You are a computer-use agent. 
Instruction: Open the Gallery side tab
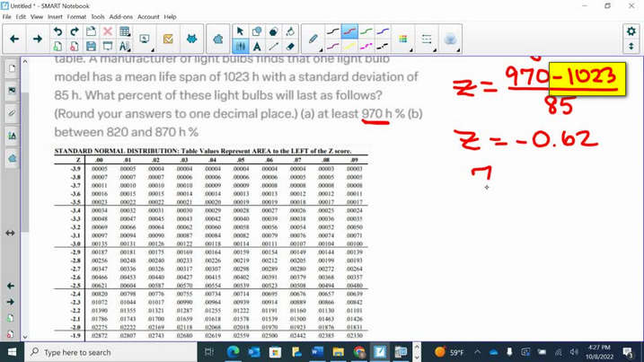(12, 91)
